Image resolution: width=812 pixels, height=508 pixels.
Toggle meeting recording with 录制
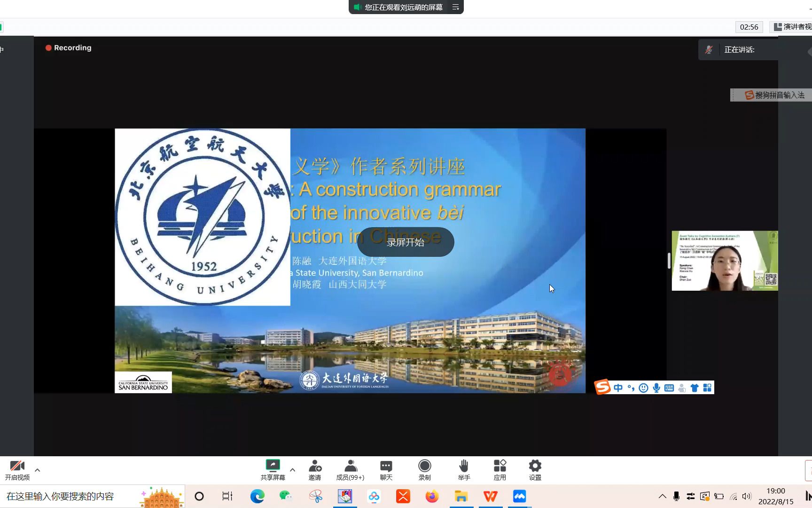(x=425, y=470)
